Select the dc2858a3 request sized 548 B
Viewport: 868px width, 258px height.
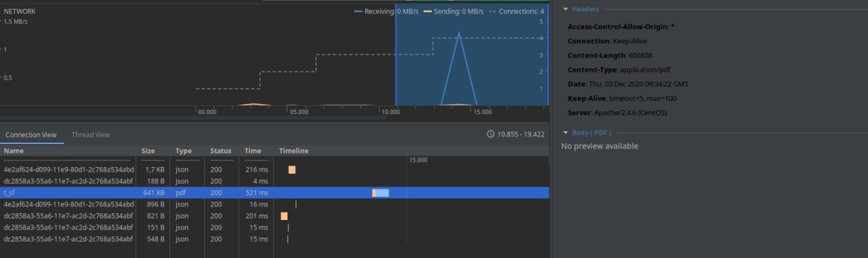click(274, 239)
